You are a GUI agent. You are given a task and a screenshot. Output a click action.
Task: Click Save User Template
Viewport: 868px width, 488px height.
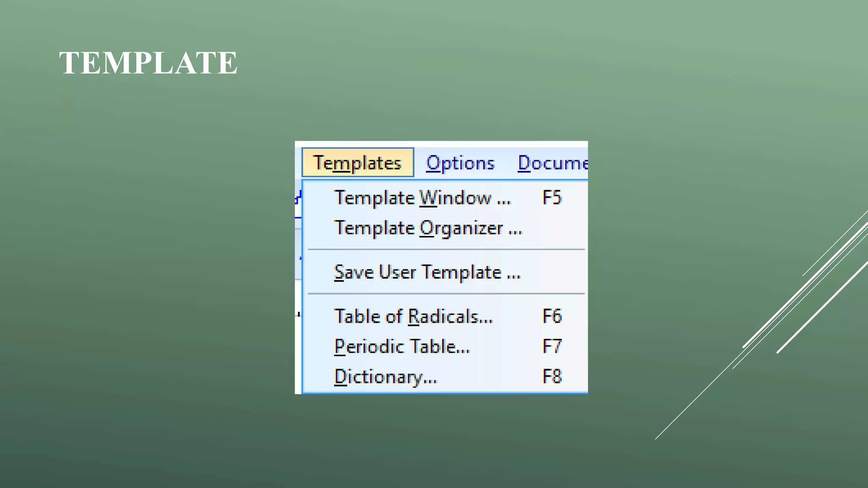(x=427, y=272)
